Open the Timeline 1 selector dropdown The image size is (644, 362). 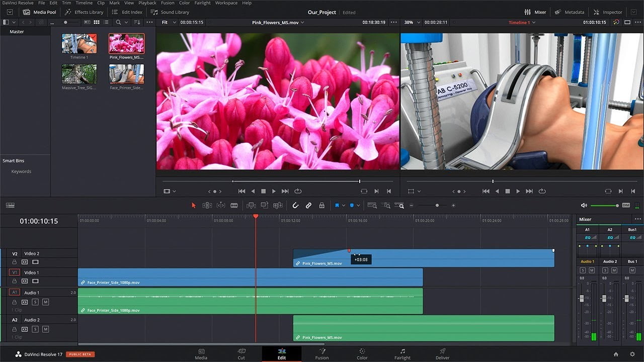click(x=521, y=22)
